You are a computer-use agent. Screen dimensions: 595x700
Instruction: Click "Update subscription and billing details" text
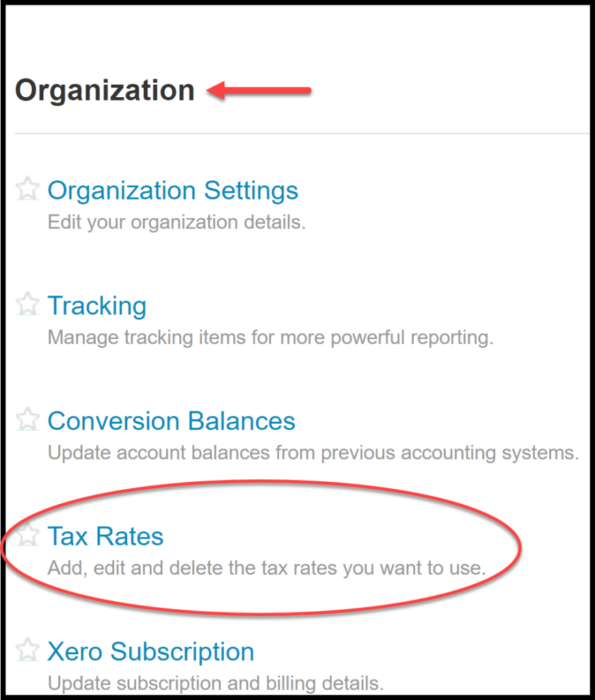click(215, 683)
